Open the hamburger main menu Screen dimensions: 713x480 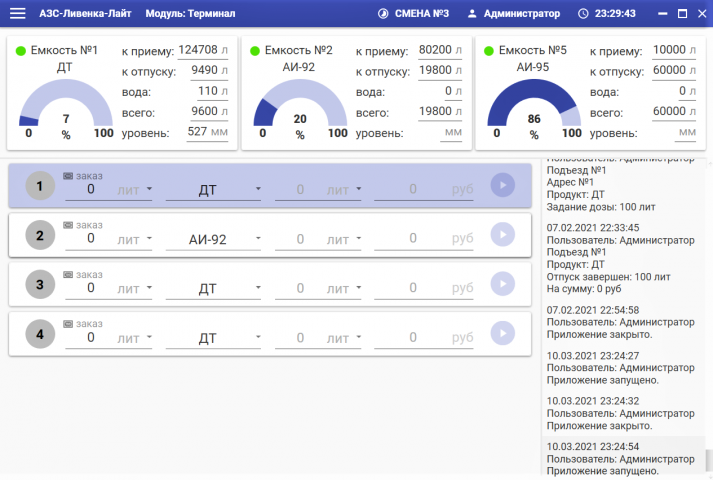[18, 13]
